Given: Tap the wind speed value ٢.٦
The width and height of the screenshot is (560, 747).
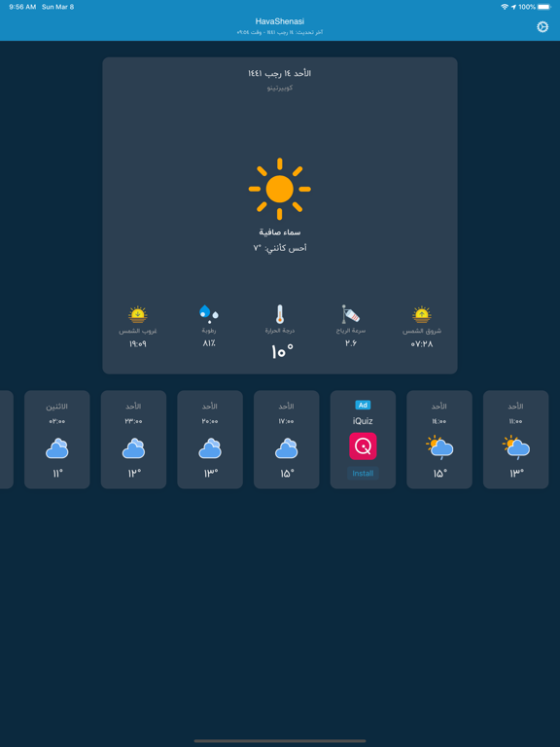Looking at the screenshot, I should coord(351,343).
